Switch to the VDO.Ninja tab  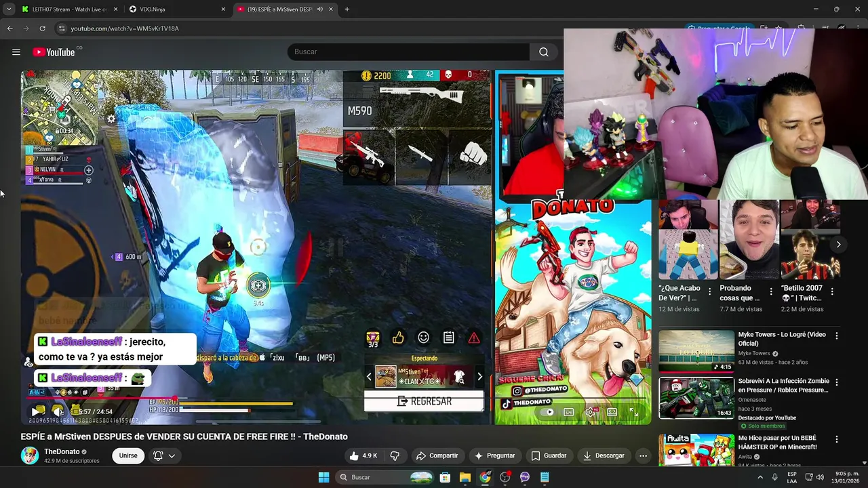(176, 9)
